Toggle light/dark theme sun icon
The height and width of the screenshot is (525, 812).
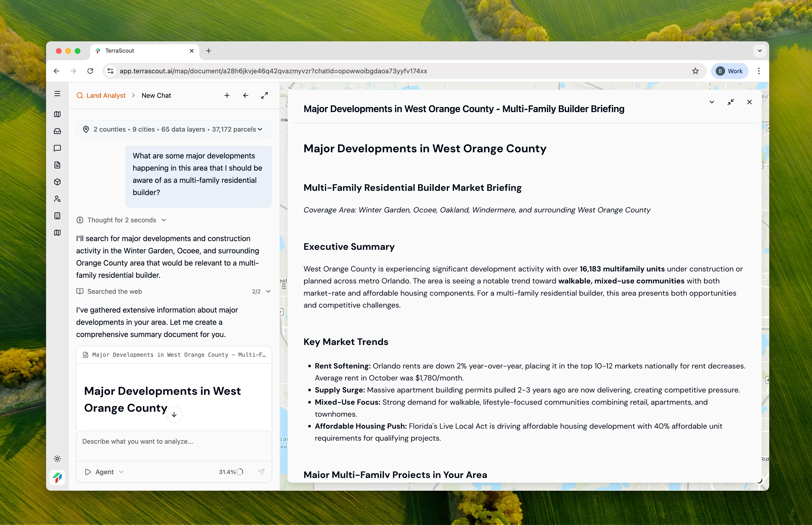57,458
